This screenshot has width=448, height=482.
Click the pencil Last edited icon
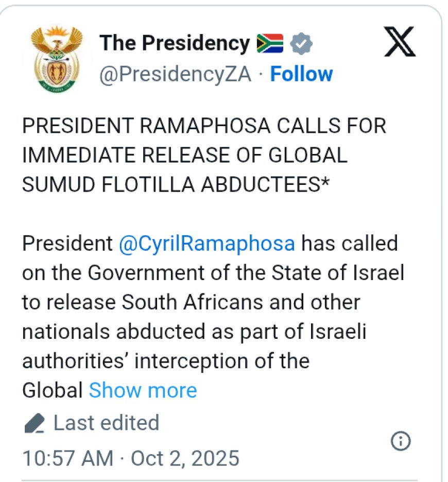tap(34, 423)
